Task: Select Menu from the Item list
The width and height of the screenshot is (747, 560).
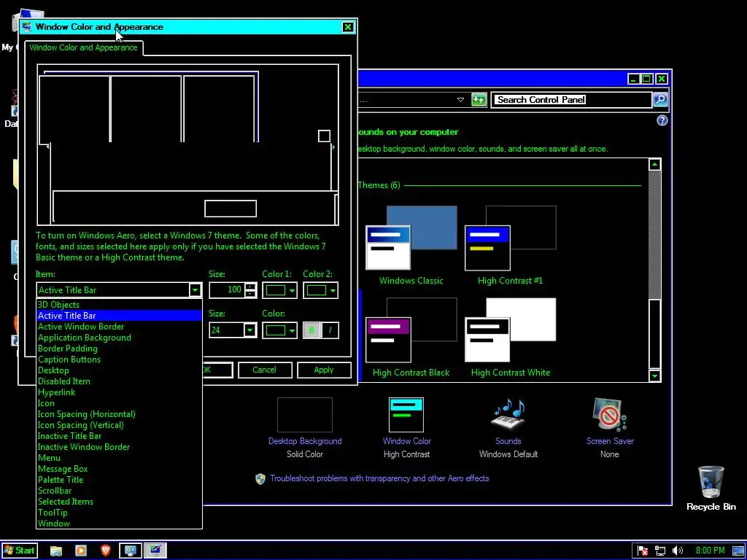Action: click(x=119, y=458)
